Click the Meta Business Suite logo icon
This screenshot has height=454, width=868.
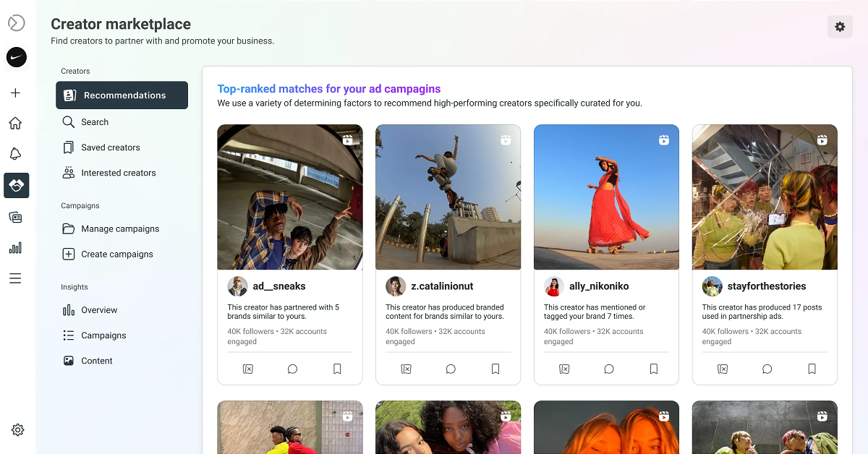click(x=16, y=23)
